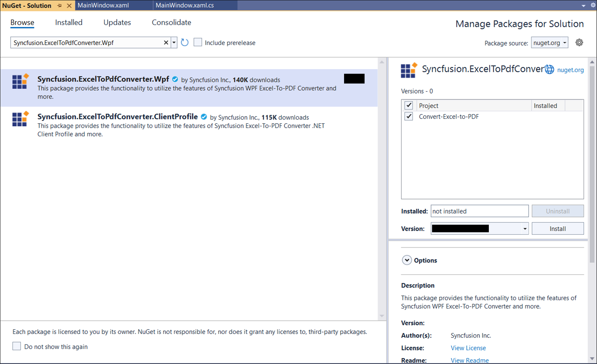Toggle Include prerelease checkbox
The height and width of the screenshot is (364, 597).
click(198, 42)
